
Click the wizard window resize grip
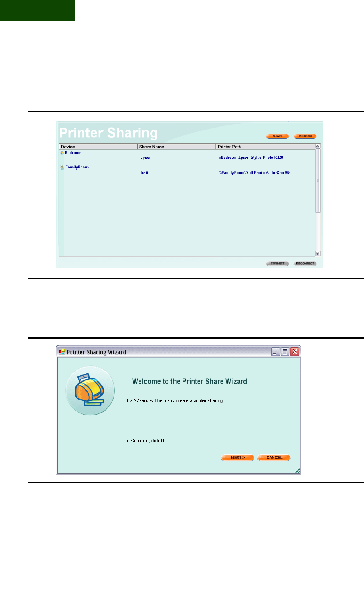297,470
